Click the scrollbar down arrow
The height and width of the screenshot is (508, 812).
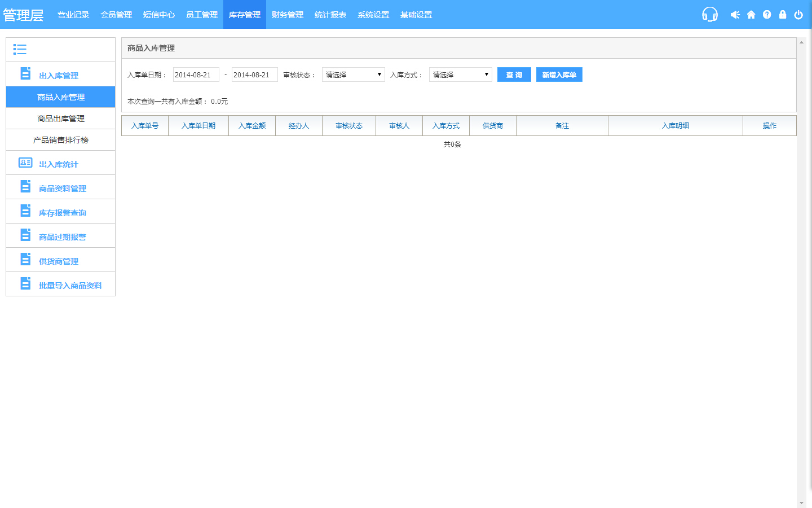(801, 503)
